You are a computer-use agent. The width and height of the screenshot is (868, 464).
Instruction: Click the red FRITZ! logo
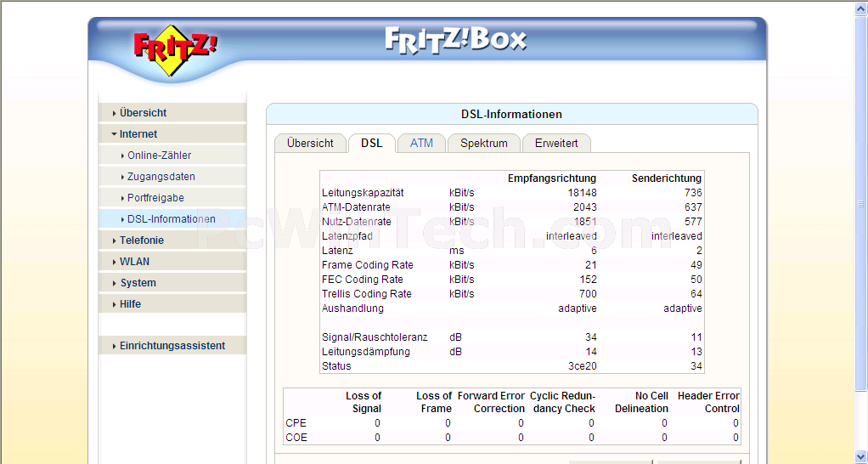tap(176, 50)
